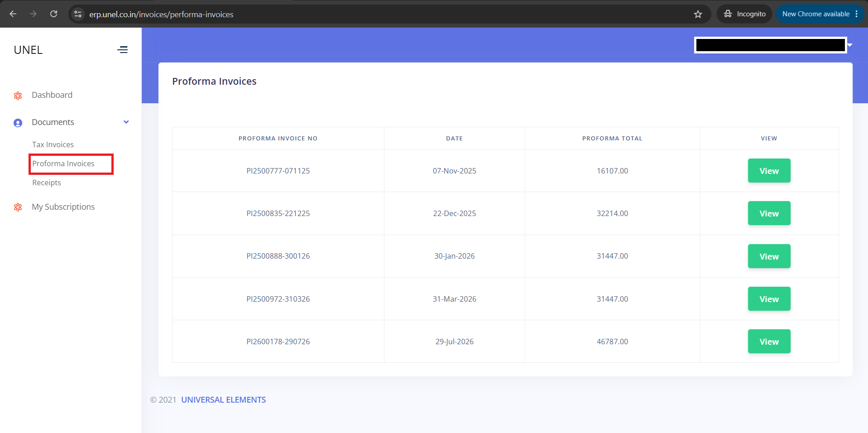The height and width of the screenshot is (433, 868).
Task: Click the Dashboard atom icon
Action: coord(18,96)
